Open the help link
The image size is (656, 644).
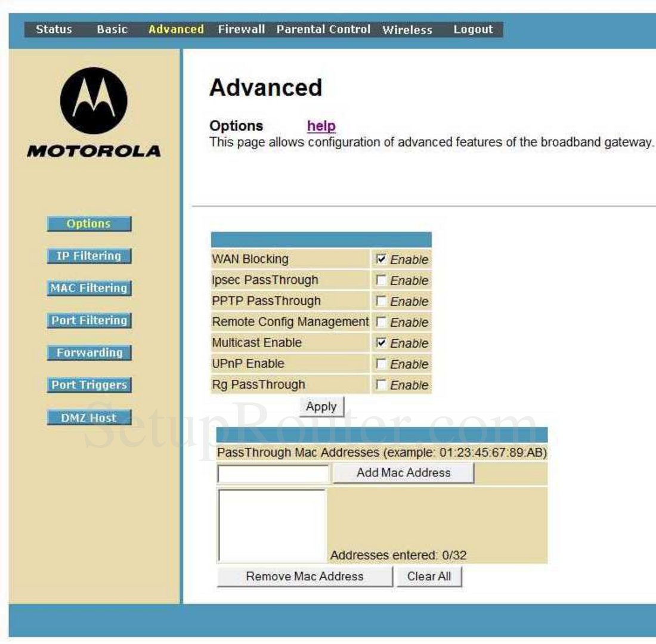[x=321, y=126]
